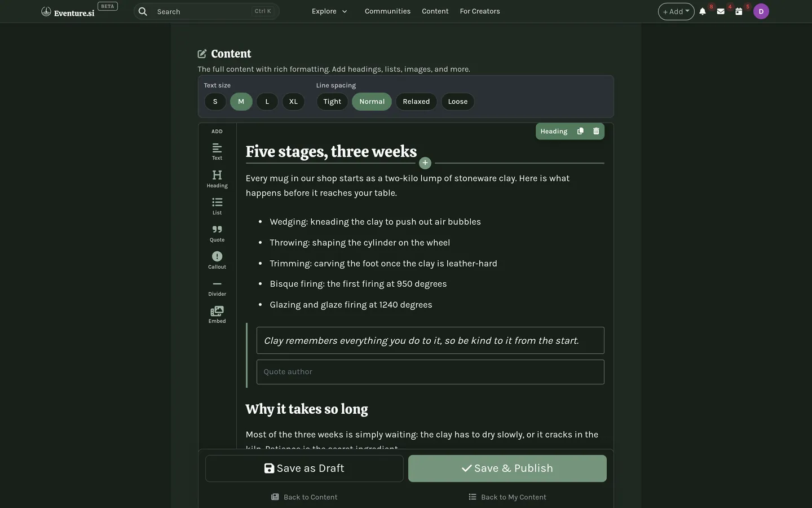
Task: Choose Tight line spacing
Action: click(x=332, y=102)
